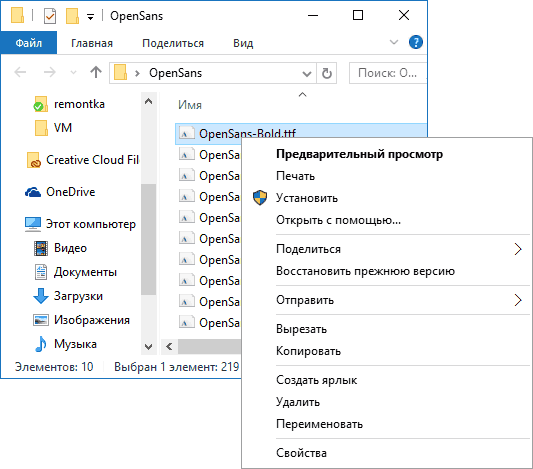Switch to the Главная ribbon tab
The width and height of the screenshot is (533, 469).
tap(92, 43)
